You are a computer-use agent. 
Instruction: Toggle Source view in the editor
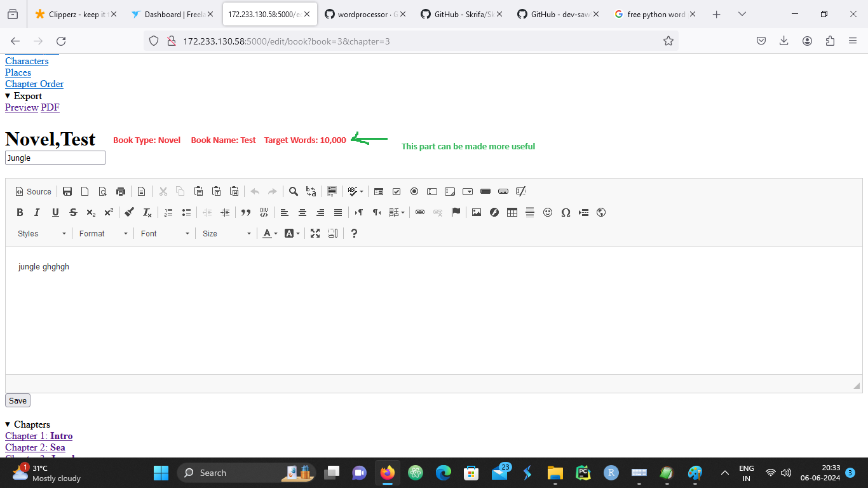33,191
